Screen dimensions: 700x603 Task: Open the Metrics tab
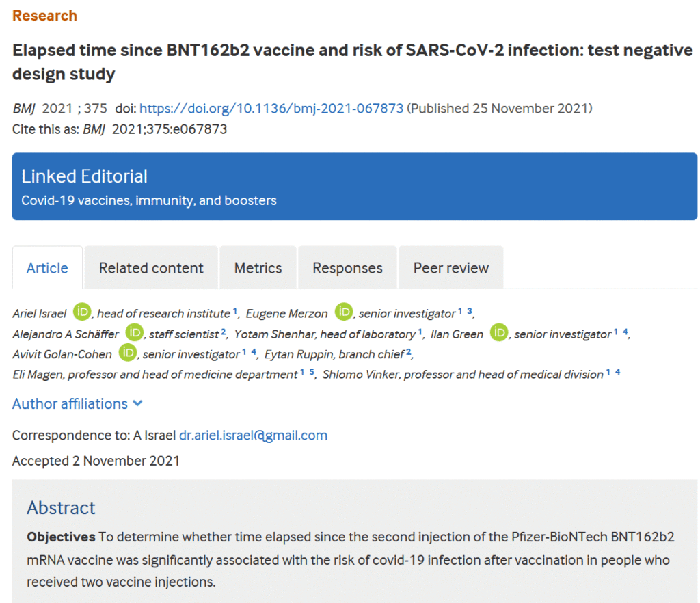258,268
